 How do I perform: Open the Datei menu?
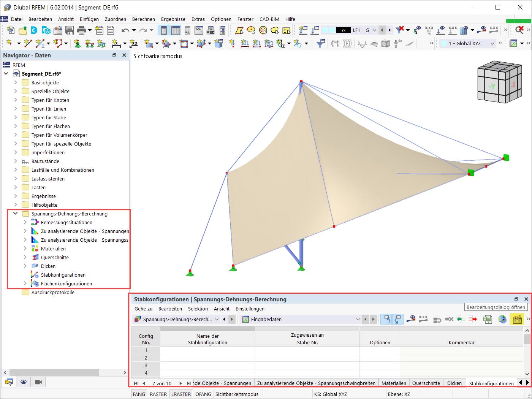click(x=17, y=19)
